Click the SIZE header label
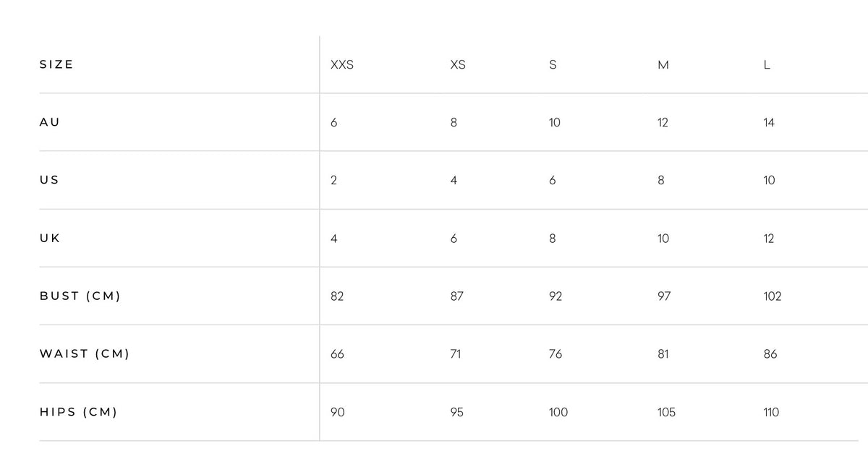 point(56,64)
